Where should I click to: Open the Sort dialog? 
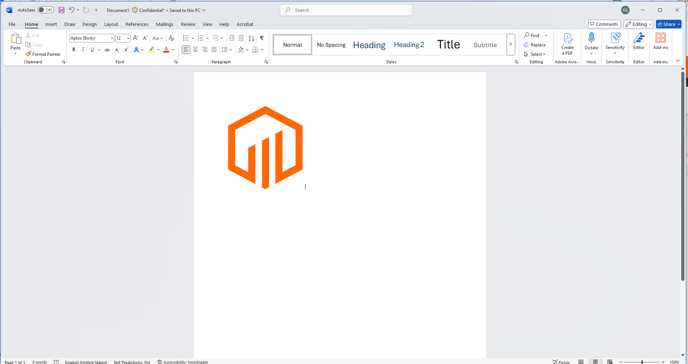251,38
